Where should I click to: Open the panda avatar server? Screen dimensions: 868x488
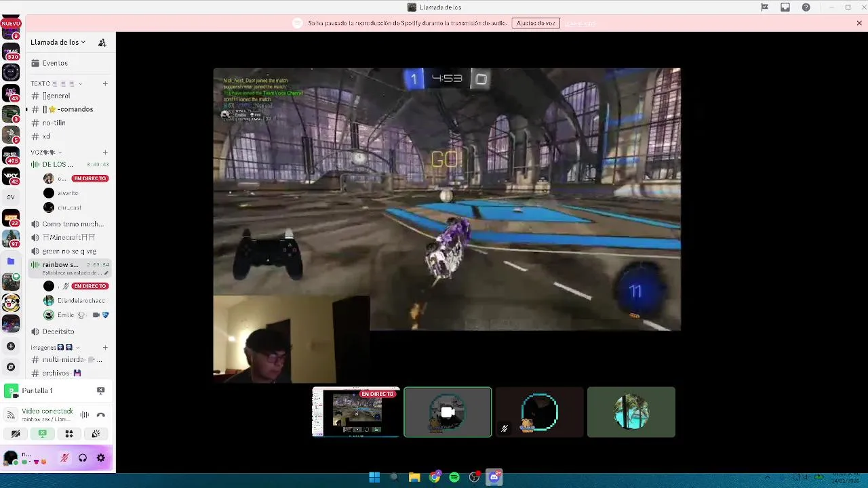tap(11, 303)
